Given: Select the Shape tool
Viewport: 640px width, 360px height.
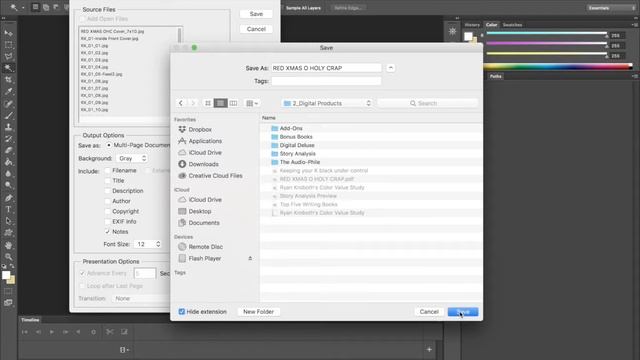Looking at the screenshot, I should coord(8,233).
